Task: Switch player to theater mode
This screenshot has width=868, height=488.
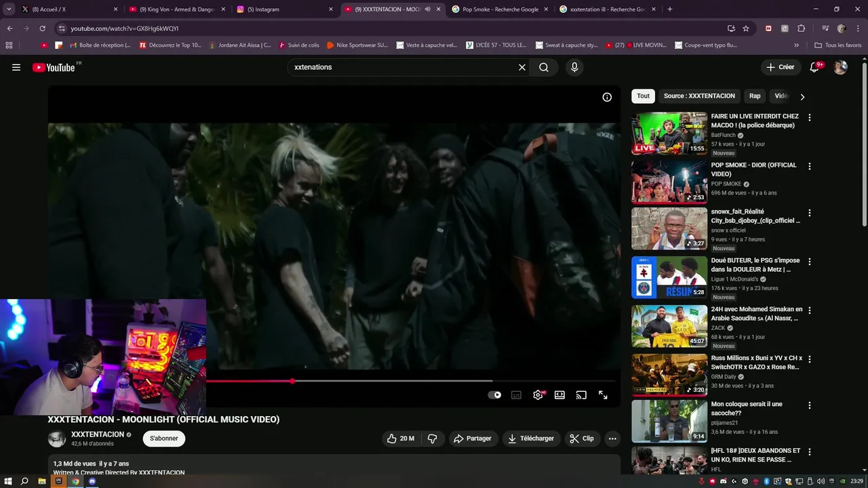Action: (x=559, y=395)
